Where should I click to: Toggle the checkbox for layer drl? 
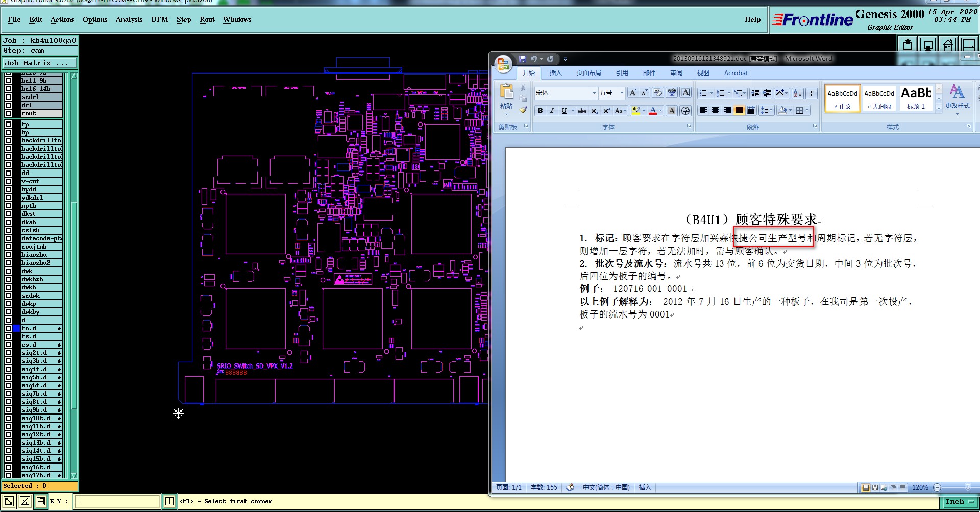click(8, 105)
